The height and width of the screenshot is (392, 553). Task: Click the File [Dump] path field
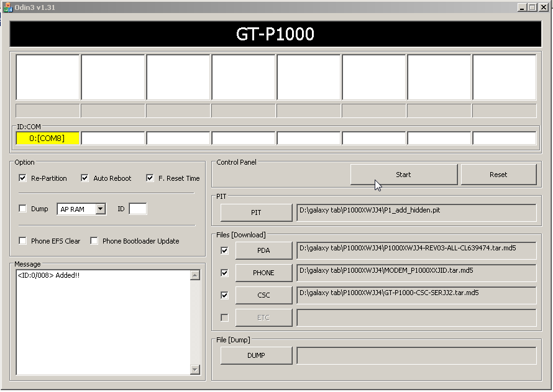click(416, 356)
